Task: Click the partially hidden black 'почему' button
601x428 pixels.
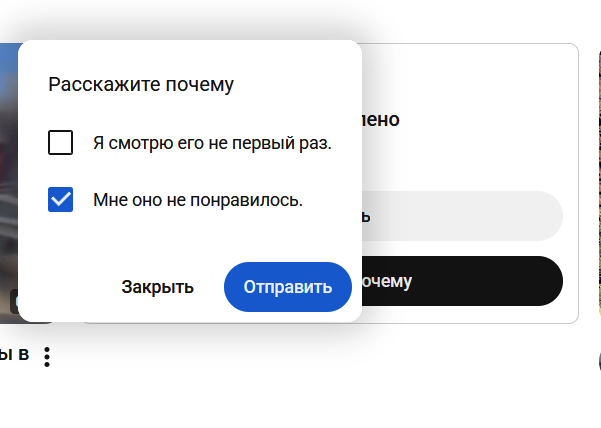Action: click(462, 281)
